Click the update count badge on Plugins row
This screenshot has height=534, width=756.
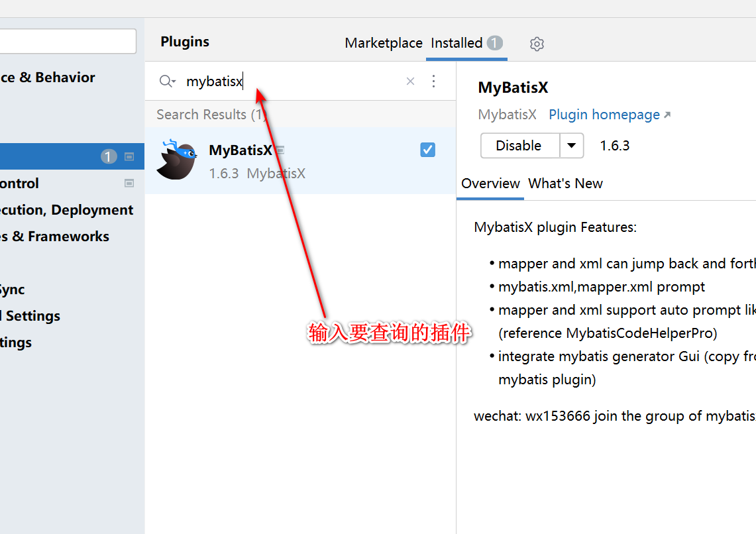click(109, 156)
